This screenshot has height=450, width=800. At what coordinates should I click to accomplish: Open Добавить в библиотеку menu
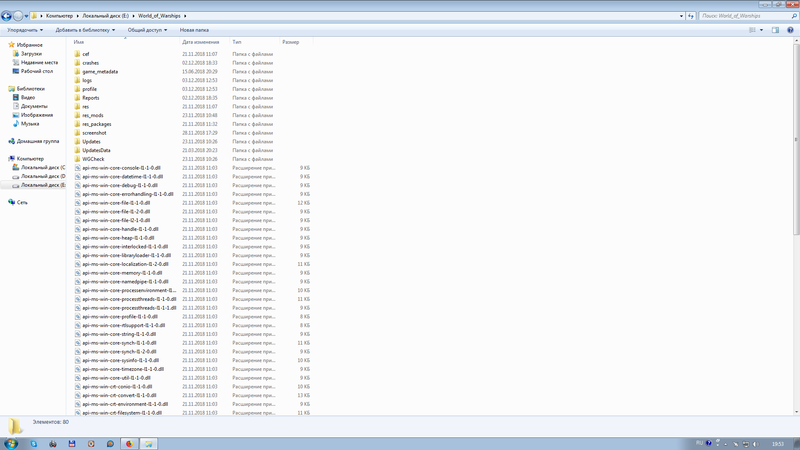[85, 30]
